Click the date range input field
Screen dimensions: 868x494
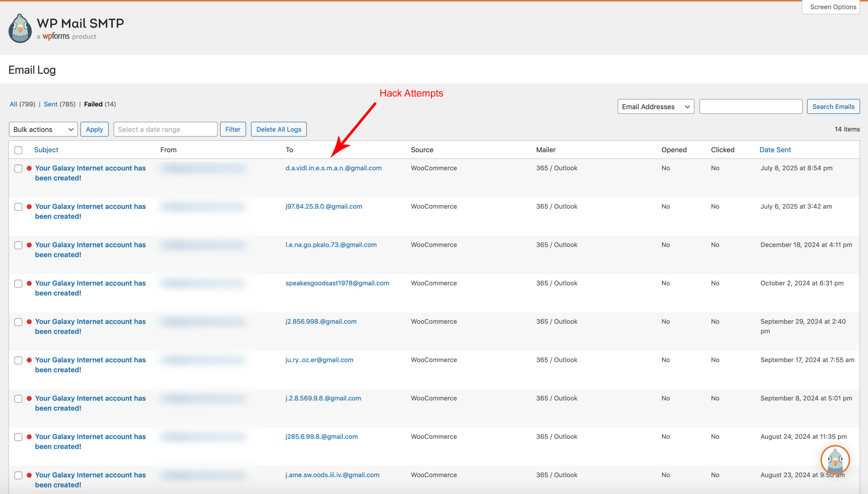(165, 129)
